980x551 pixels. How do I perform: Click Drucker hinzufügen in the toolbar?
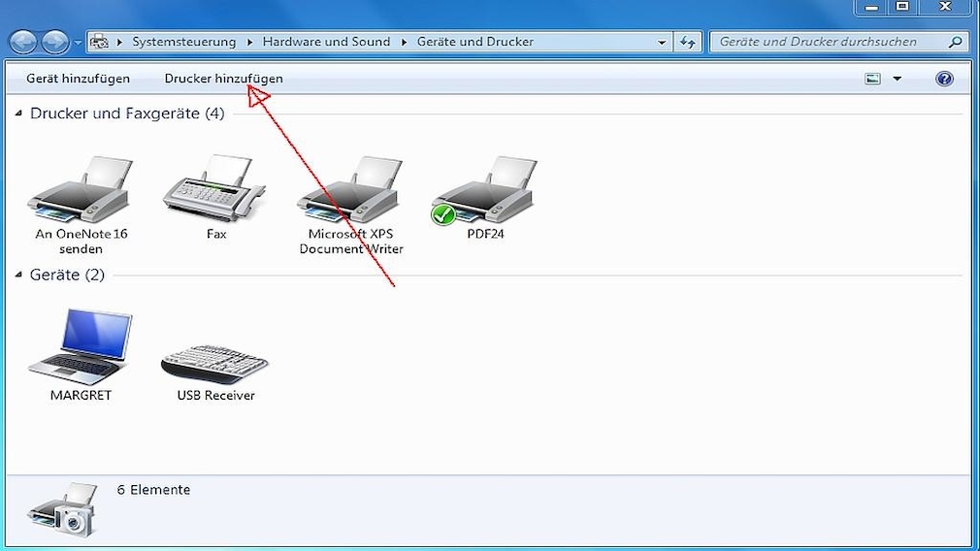pos(223,79)
